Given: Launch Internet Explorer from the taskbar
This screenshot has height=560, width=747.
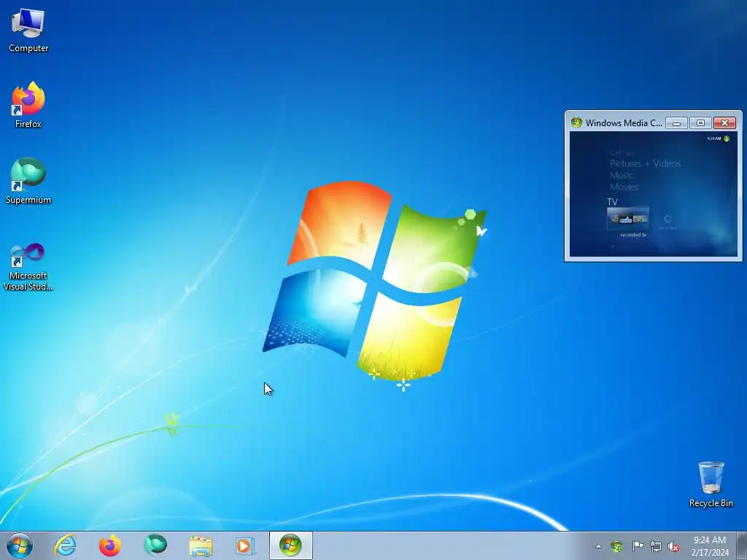Looking at the screenshot, I should 65,545.
